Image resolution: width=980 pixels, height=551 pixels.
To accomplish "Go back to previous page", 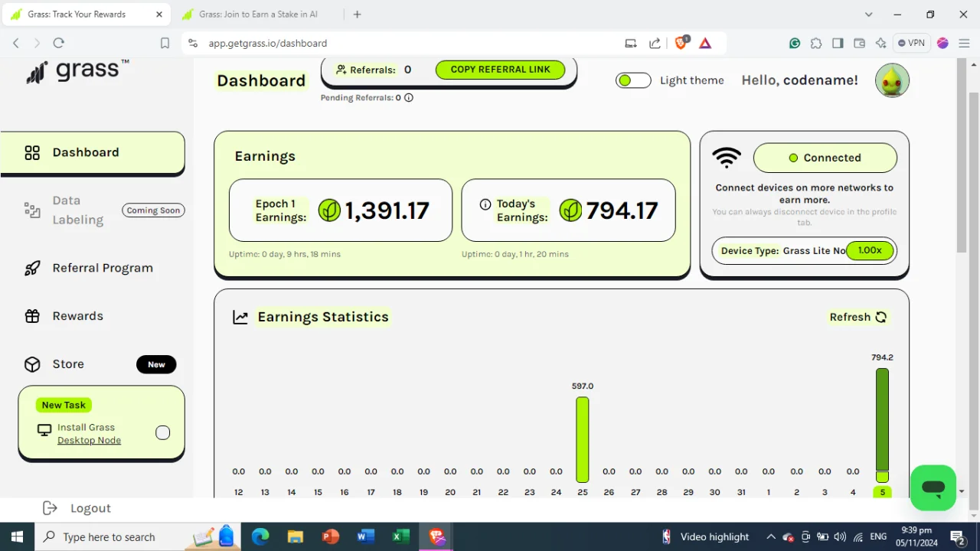I will [16, 44].
